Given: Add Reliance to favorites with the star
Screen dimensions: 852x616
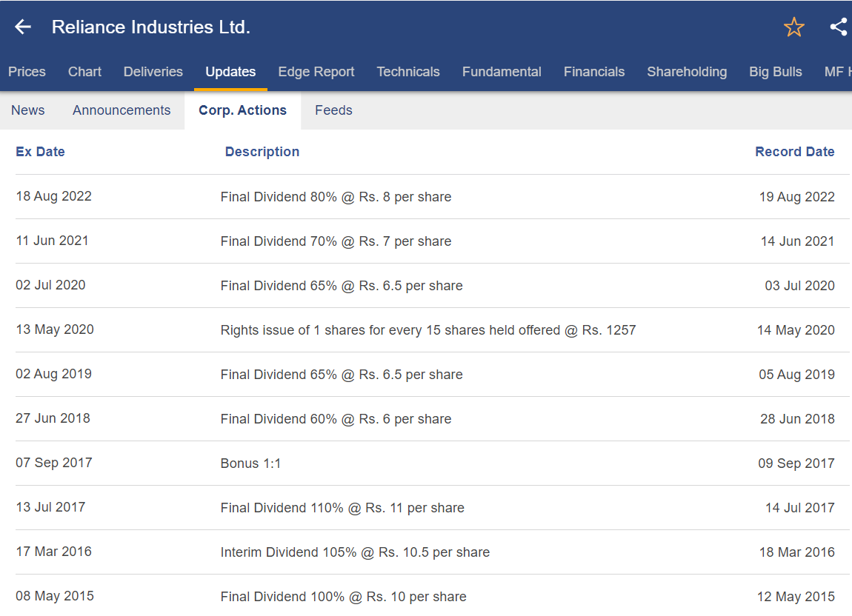Looking at the screenshot, I should pos(794,27).
